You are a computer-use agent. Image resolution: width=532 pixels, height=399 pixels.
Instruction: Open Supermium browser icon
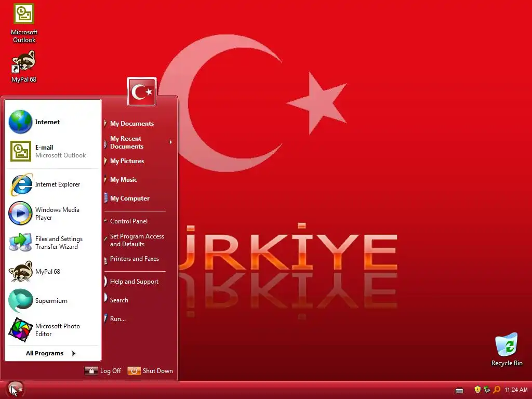[20, 301]
